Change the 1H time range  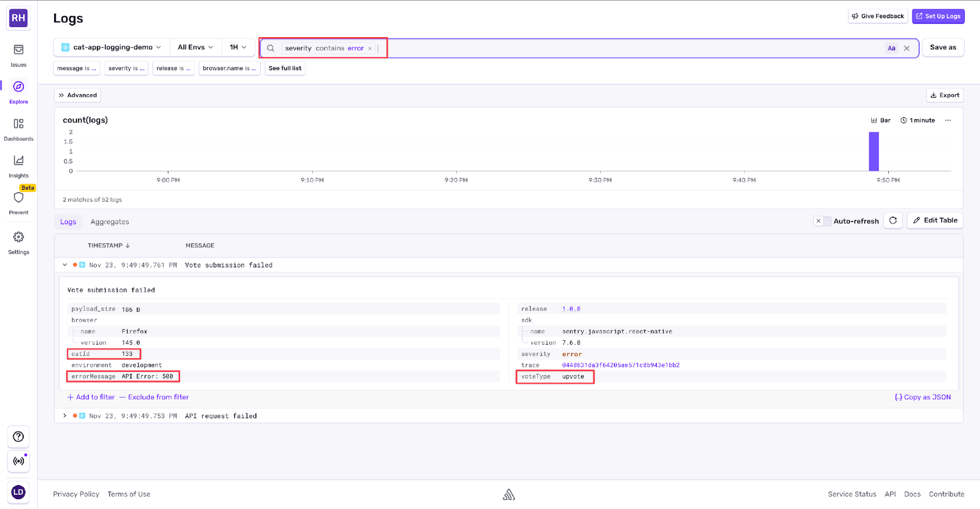pyautogui.click(x=237, y=47)
